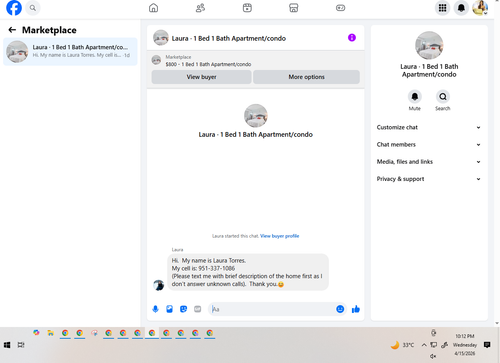Click the Facebook logo

[x=14, y=8]
